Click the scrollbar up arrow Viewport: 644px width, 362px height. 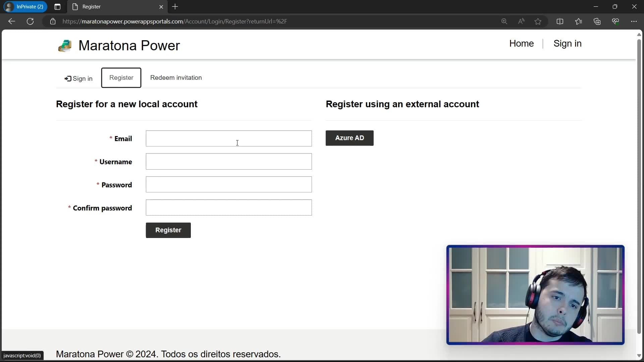(x=639, y=35)
